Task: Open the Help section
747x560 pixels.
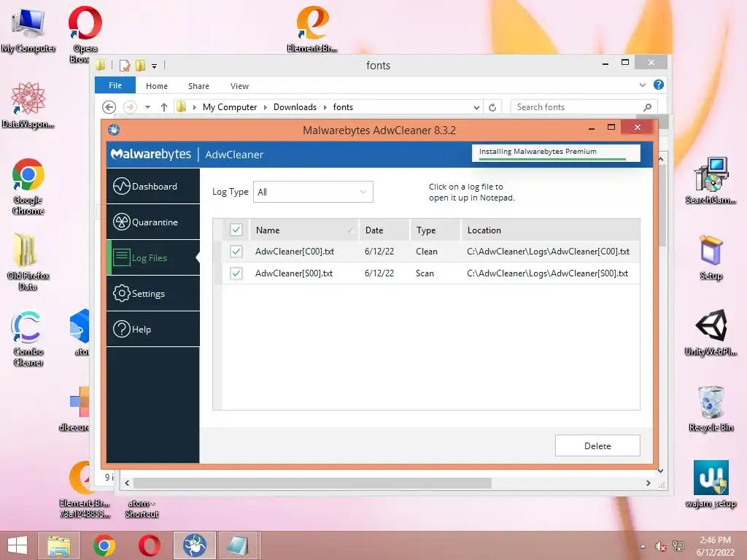Action: tap(153, 329)
